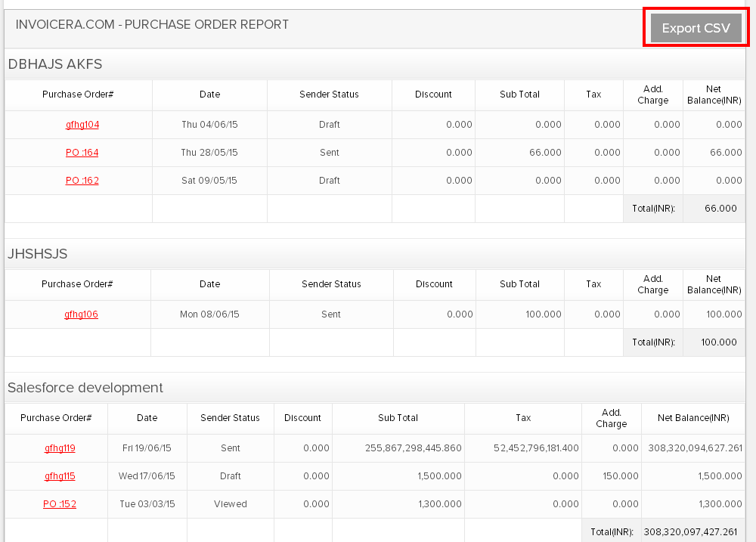Click net balance 308,320,094,627.261
Viewport: 756px width, 542px height.
[696, 448]
